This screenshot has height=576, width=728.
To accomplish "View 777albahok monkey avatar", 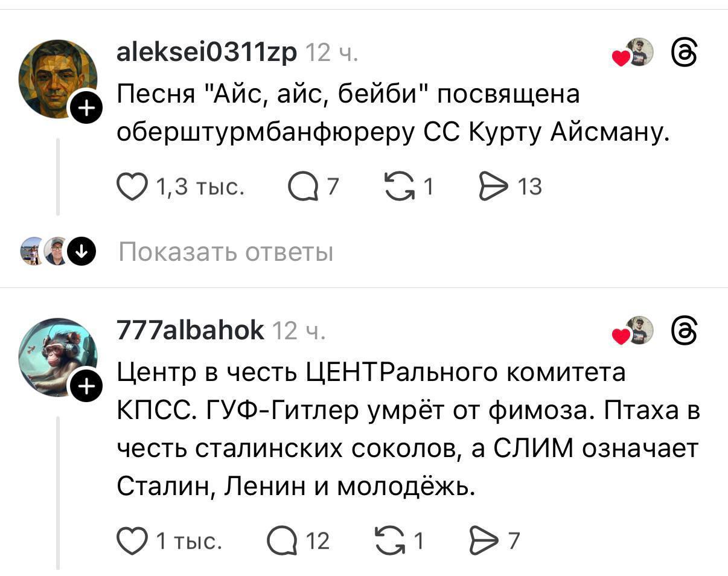I will [x=57, y=356].
